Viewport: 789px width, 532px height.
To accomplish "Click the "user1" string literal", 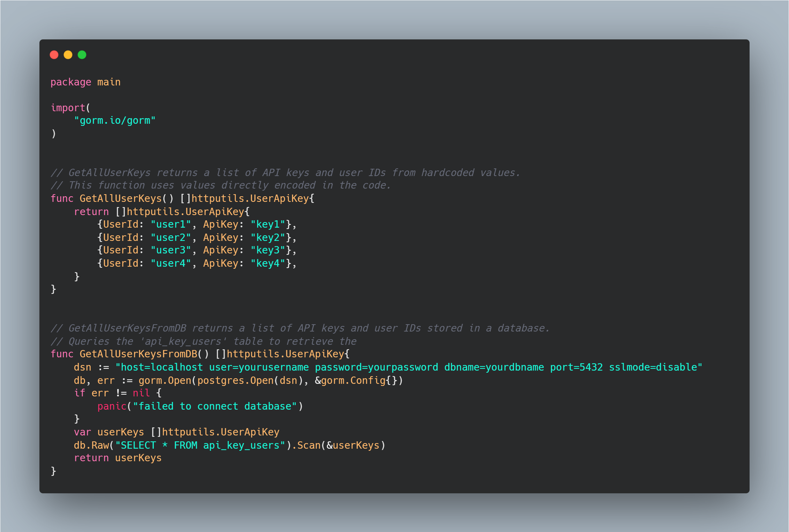I will click(171, 225).
